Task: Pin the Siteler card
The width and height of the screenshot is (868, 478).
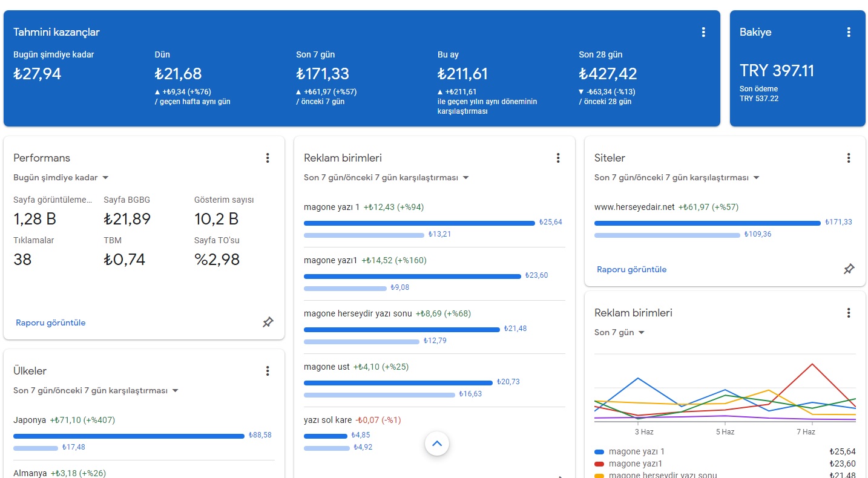Action: click(x=849, y=269)
